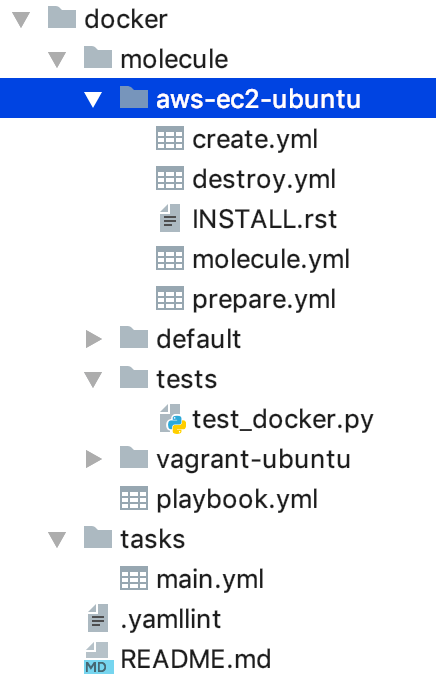Expand the default folder arrow
436x684 pixels.
93,339
